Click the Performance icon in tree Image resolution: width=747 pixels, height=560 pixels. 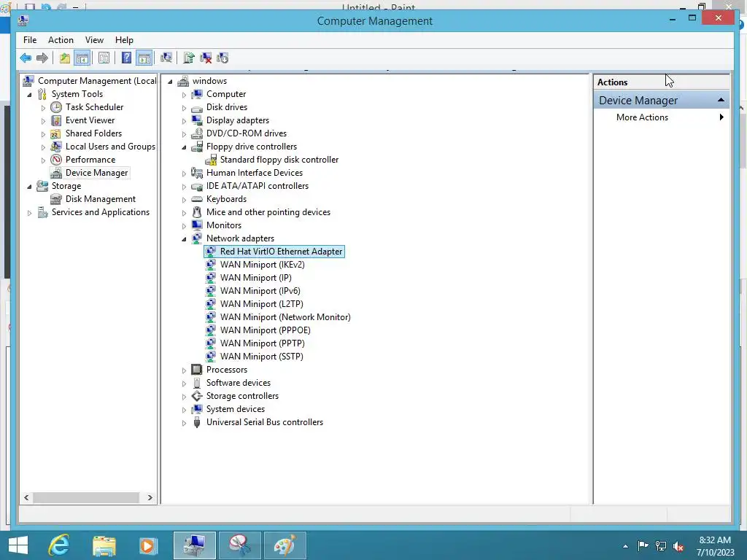coord(56,160)
